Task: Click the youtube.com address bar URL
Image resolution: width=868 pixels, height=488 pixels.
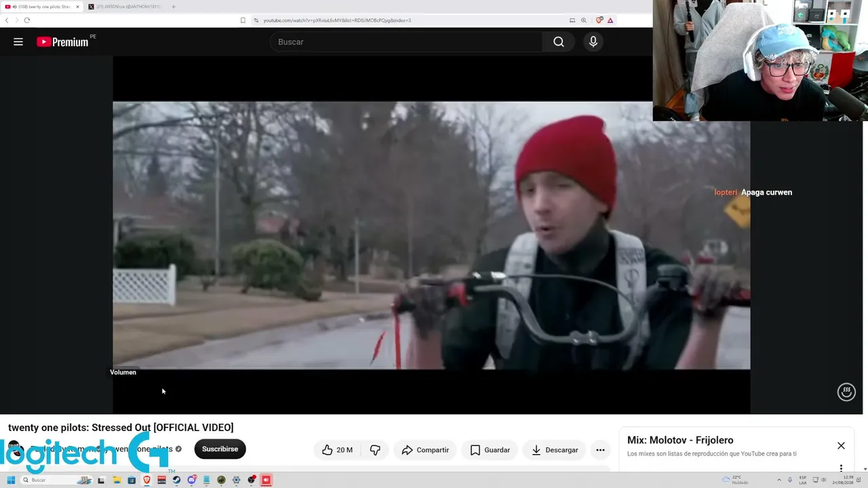Action: click(x=337, y=20)
